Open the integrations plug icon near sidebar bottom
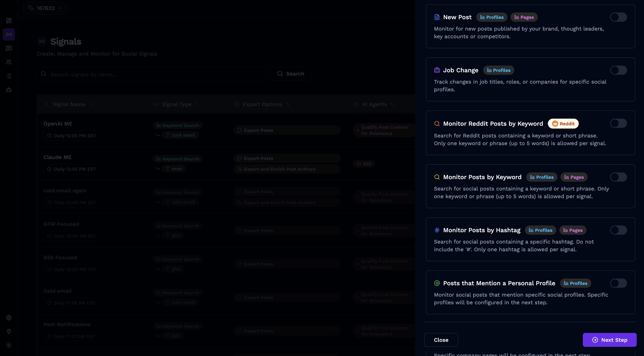This screenshot has height=356, width=644. (x=9, y=331)
